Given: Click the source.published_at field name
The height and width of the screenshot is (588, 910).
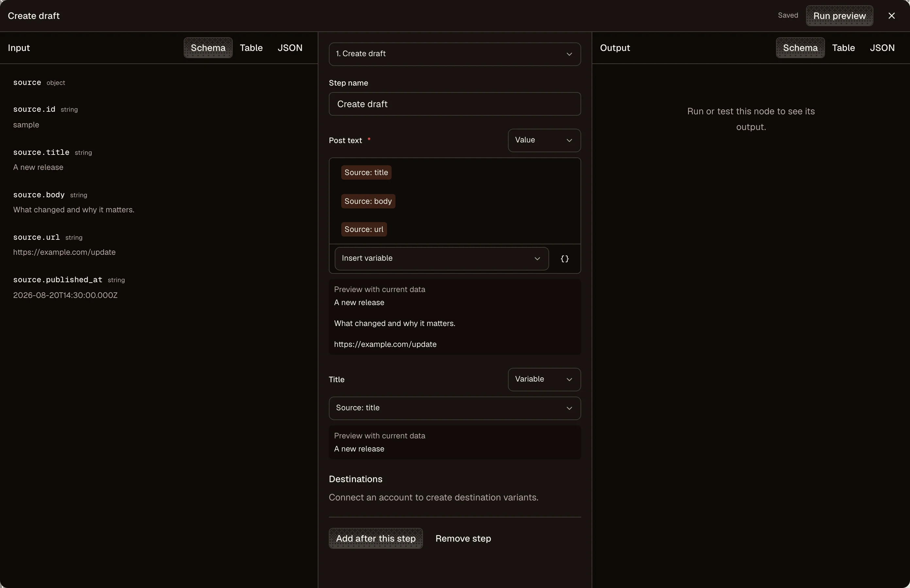Looking at the screenshot, I should (58, 280).
